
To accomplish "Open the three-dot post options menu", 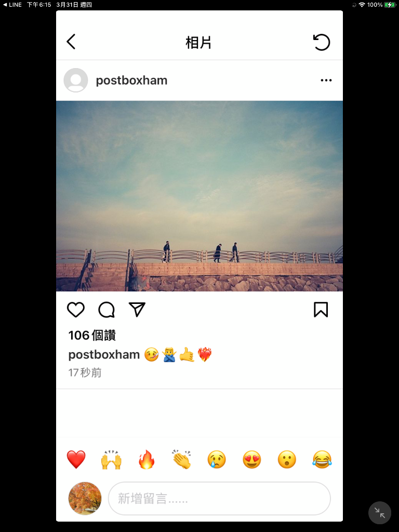I will (x=326, y=81).
